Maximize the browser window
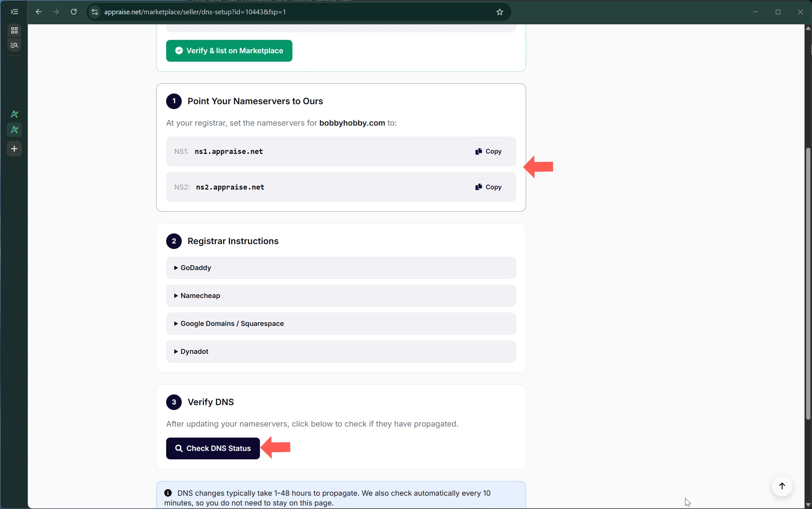 pos(778,12)
